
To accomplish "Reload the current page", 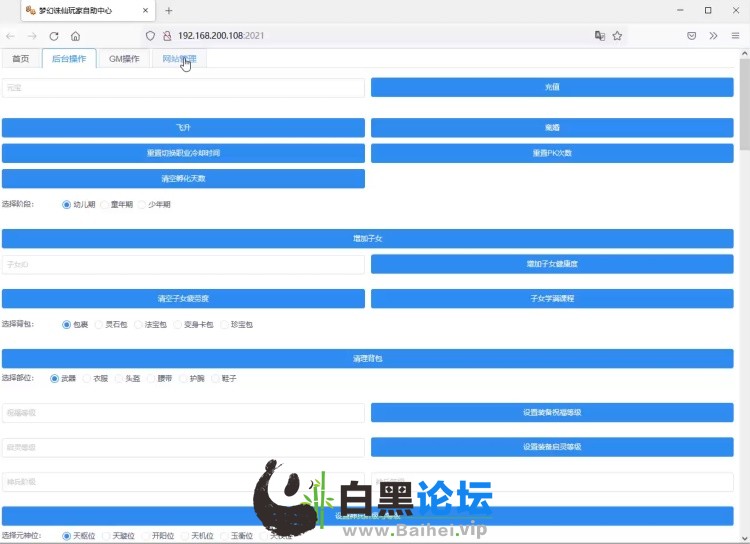I will pos(54,36).
